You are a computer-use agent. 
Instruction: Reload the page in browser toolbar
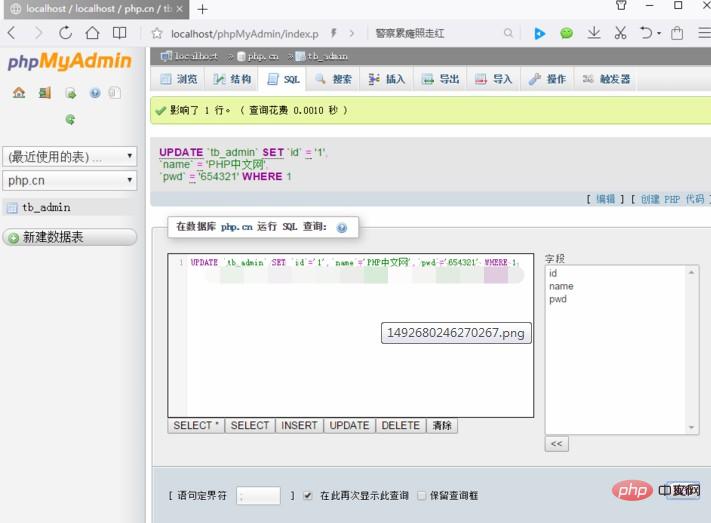coord(65,33)
